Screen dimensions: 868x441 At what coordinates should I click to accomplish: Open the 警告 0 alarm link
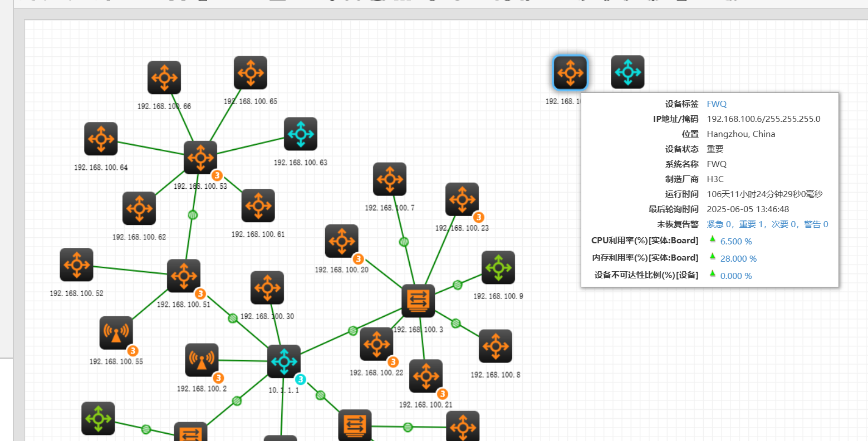click(x=816, y=224)
